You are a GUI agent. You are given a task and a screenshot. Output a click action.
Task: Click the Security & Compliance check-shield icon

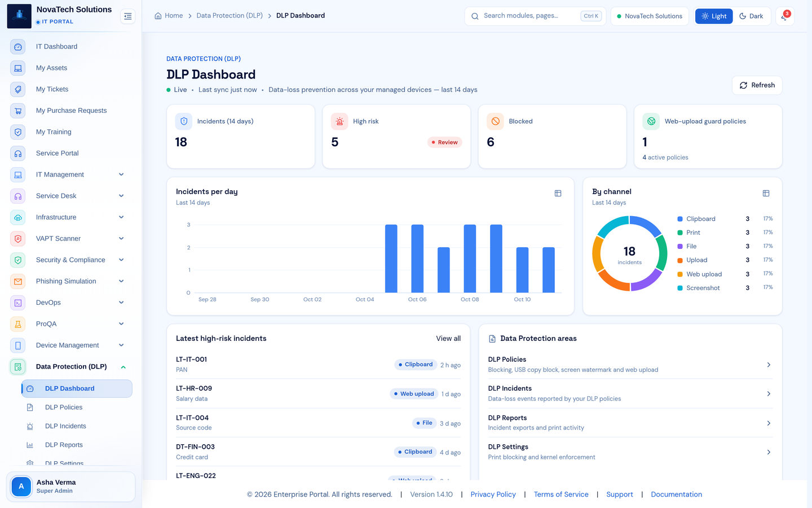18,260
